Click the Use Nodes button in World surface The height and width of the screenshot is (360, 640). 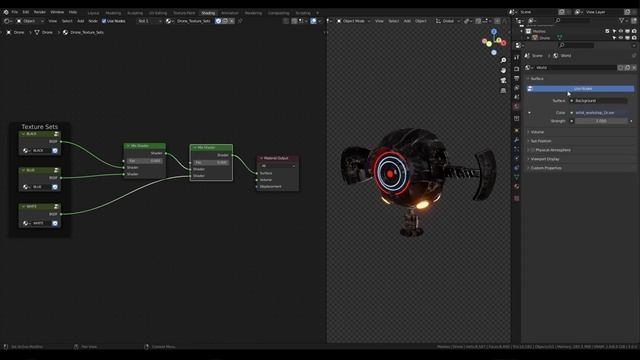click(581, 89)
